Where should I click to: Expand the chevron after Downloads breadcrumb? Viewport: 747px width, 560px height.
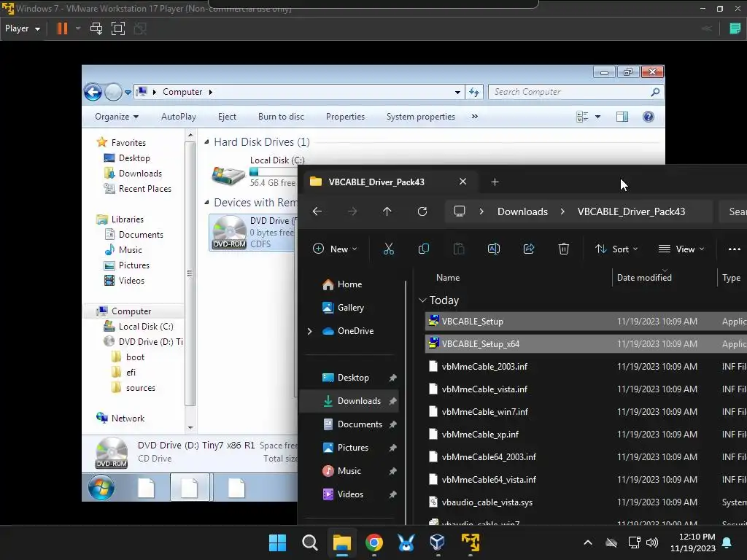[562, 211]
